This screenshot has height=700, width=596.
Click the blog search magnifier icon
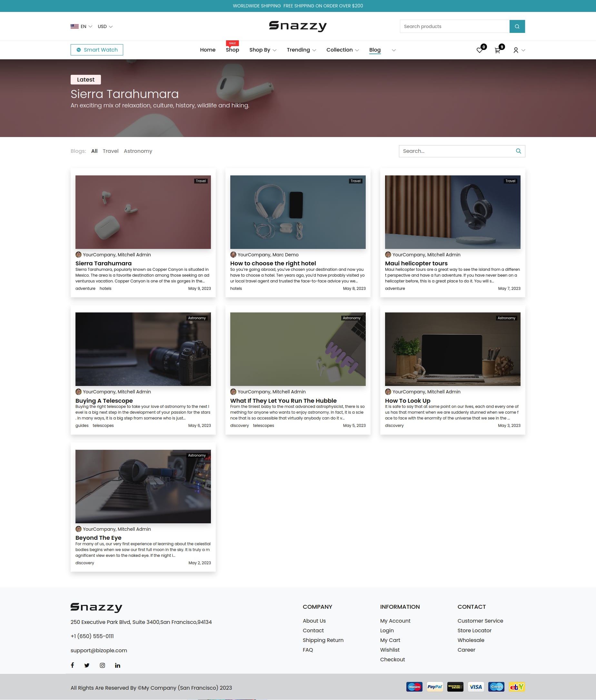518,151
